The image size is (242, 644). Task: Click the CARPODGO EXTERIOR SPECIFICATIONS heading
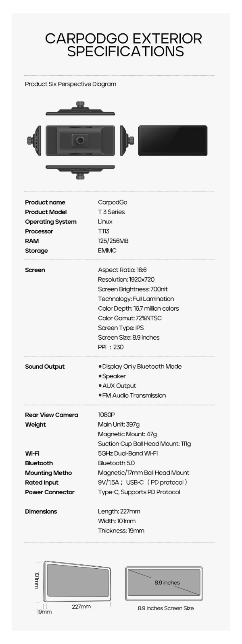tap(123, 45)
